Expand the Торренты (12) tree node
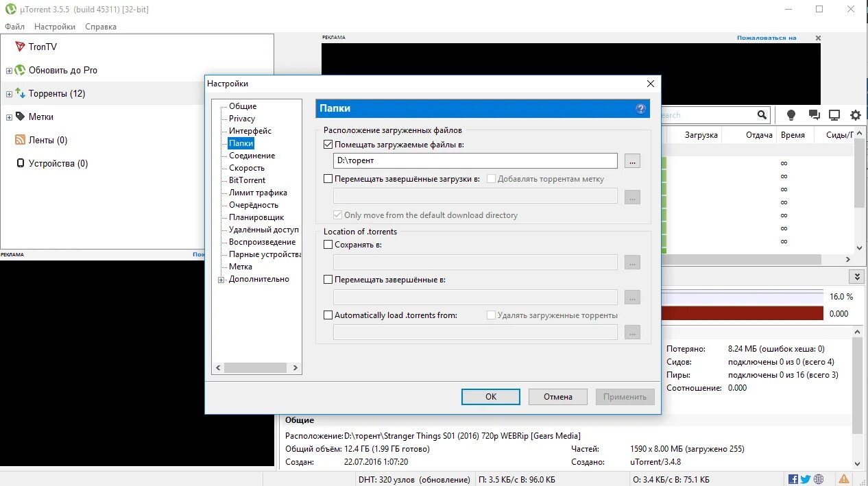 pyautogui.click(x=9, y=94)
